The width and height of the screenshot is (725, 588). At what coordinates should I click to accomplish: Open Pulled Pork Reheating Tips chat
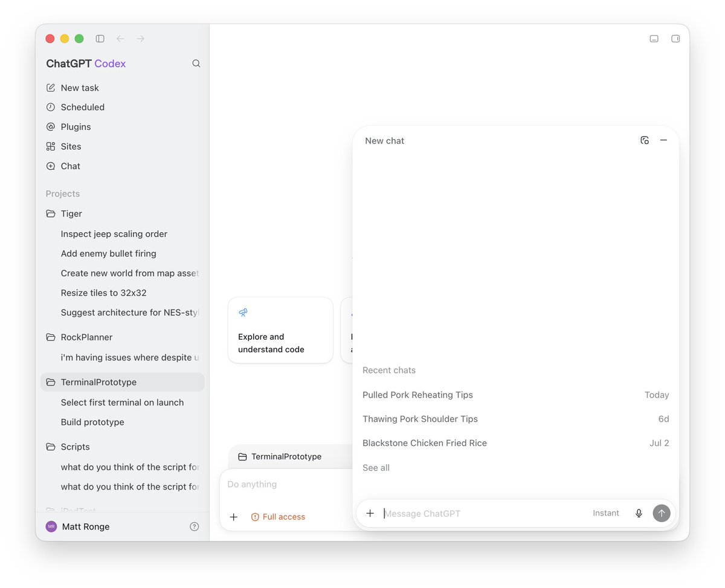[515, 395]
